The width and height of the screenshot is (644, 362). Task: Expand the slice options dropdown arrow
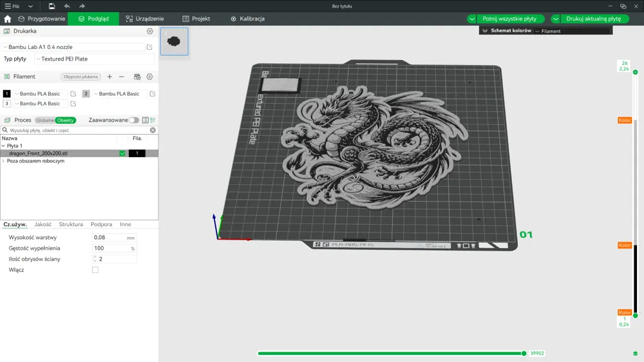tap(471, 19)
